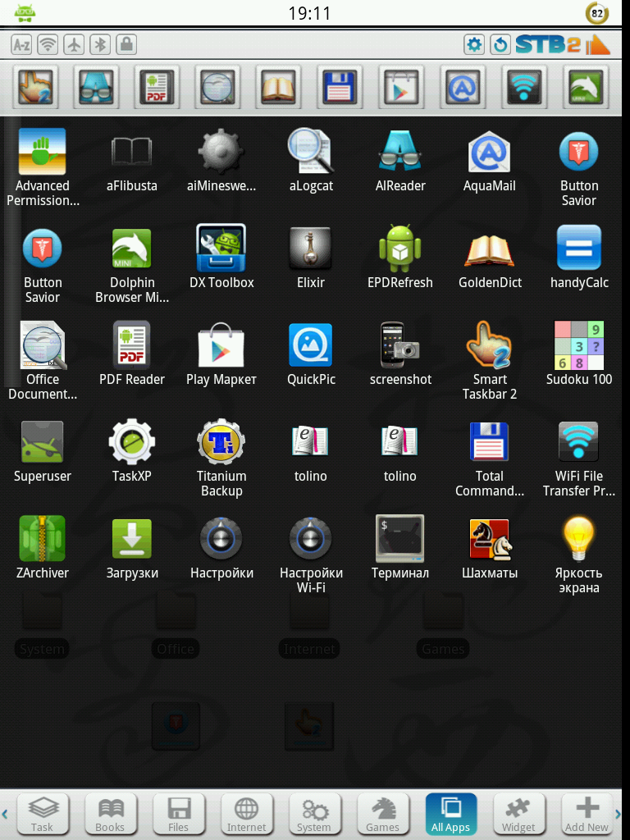Click left arrow beside Task tab
630x840 pixels.
click(x=5, y=815)
